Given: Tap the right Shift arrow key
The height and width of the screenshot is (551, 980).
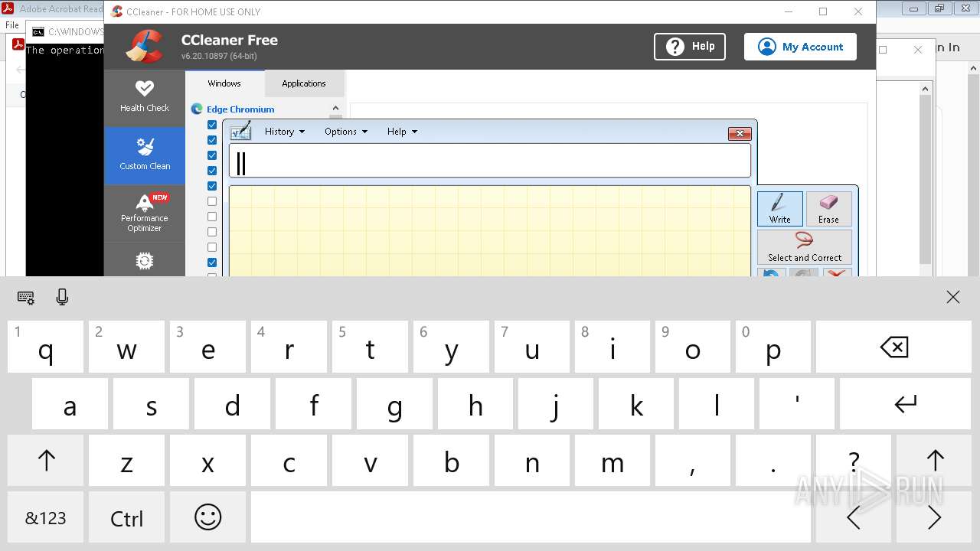Looking at the screenshot, I should pos(934,461).
